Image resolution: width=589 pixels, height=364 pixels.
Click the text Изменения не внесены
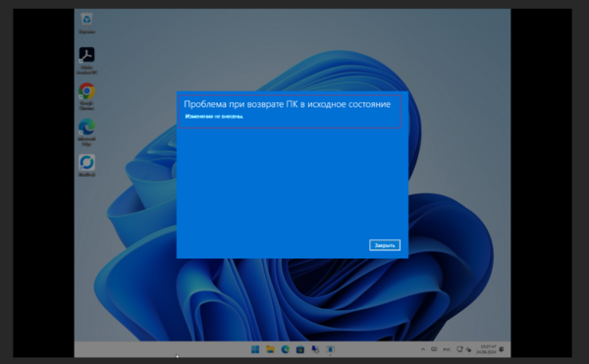point(214,117)
